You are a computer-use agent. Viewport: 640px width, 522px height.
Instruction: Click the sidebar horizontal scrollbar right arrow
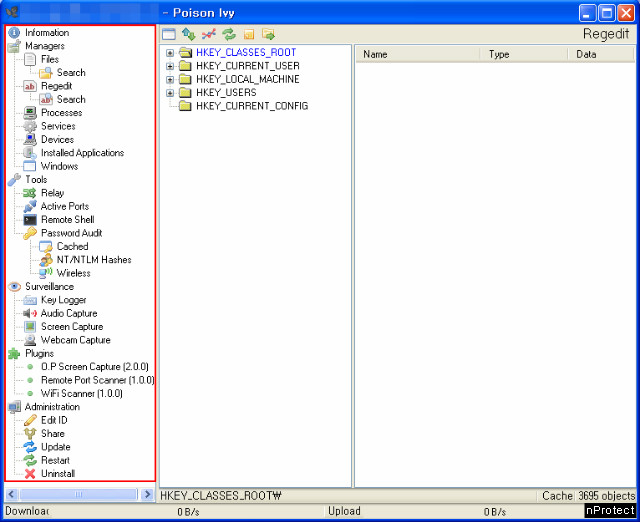tap(147, 494)
